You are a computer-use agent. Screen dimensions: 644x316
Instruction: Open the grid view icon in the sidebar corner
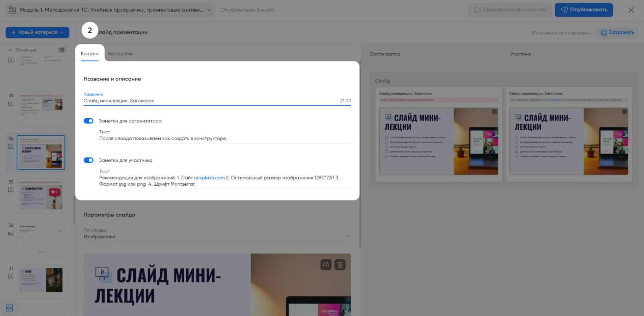[x=10, y=308]
